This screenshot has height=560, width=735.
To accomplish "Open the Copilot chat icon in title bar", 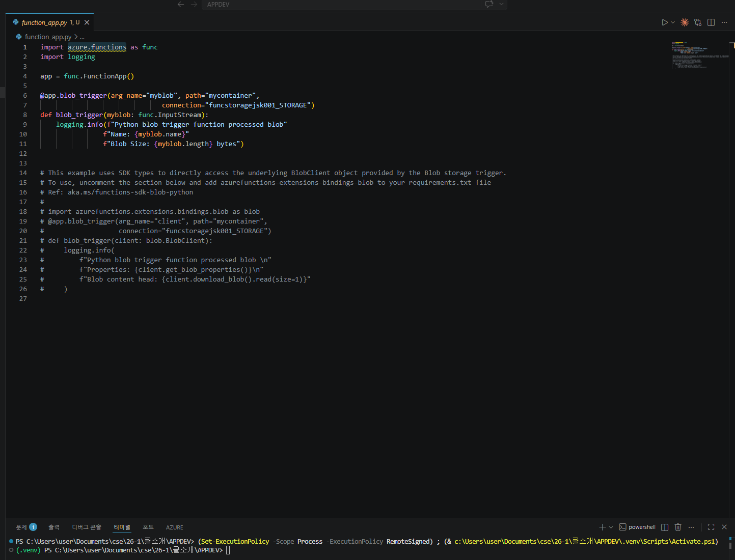I will pos(489,4).
